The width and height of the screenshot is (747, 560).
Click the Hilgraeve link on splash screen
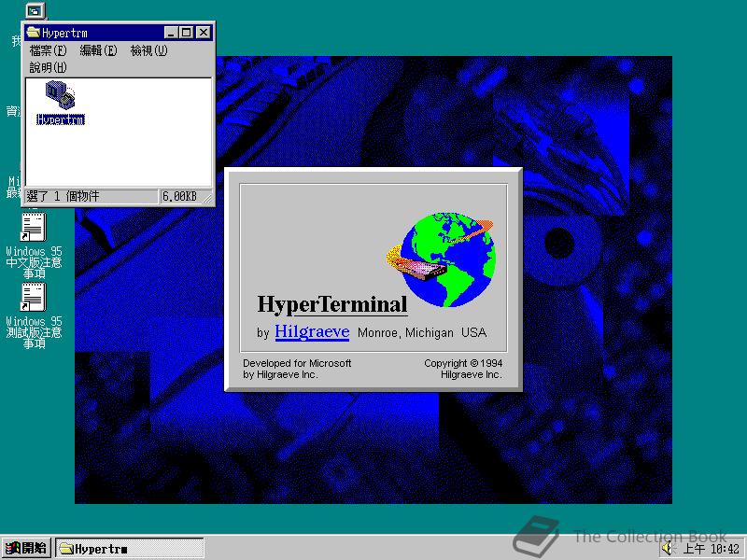point(312,331)
